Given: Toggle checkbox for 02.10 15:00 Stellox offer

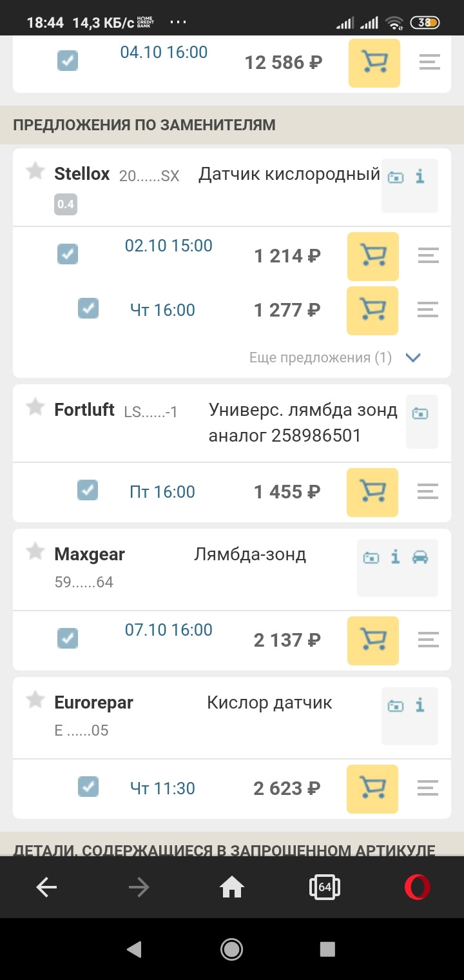Looking at the screenshot, I should 68,254.
